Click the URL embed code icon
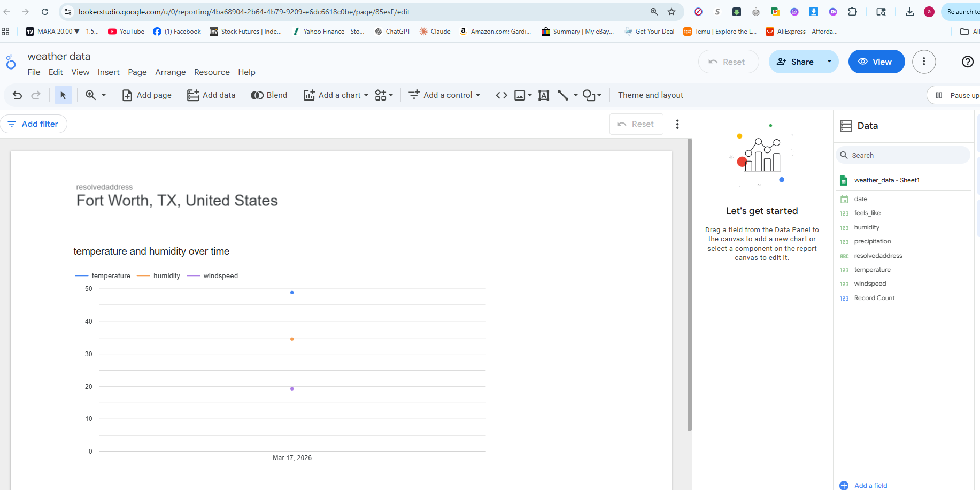This screenshot has width=980, height=490. tap(501, 95)
